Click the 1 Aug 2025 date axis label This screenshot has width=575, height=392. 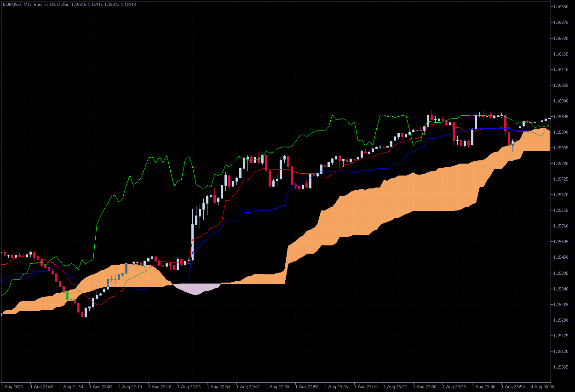[11, 386]
